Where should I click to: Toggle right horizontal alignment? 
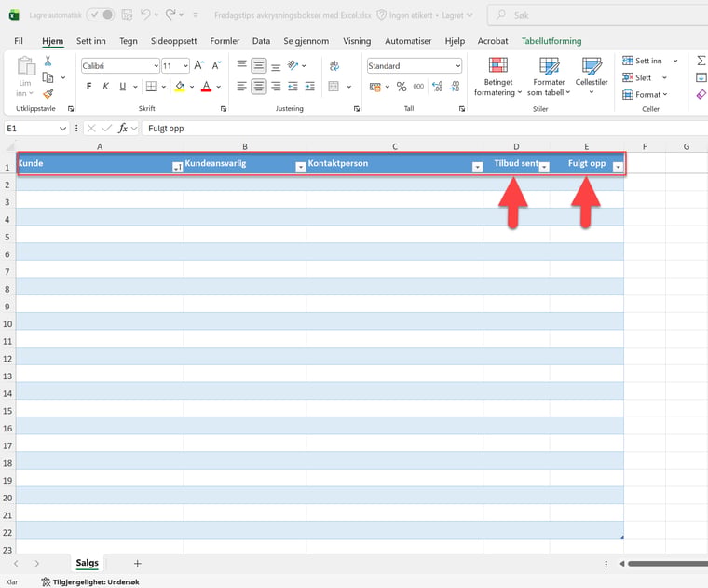point(276,87)
